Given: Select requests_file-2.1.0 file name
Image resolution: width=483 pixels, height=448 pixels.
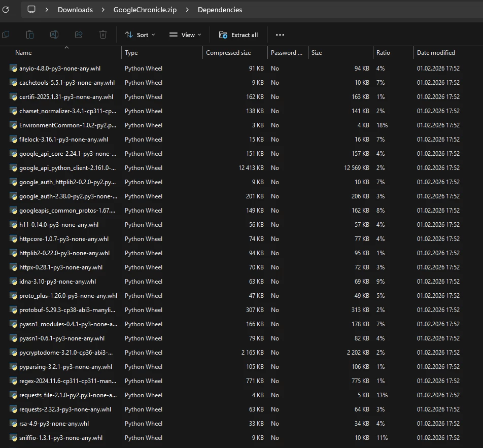Looking at the screenshot, I should click(68, 395).
